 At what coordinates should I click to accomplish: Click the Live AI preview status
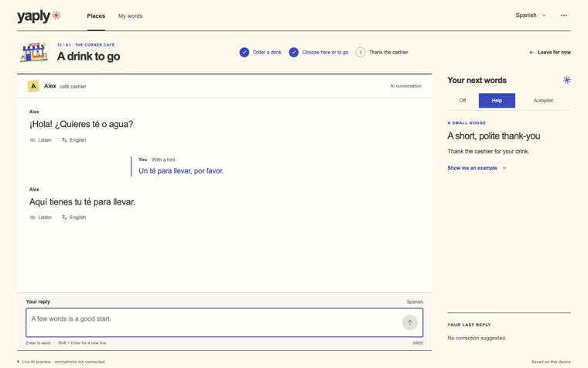point(61,362)
